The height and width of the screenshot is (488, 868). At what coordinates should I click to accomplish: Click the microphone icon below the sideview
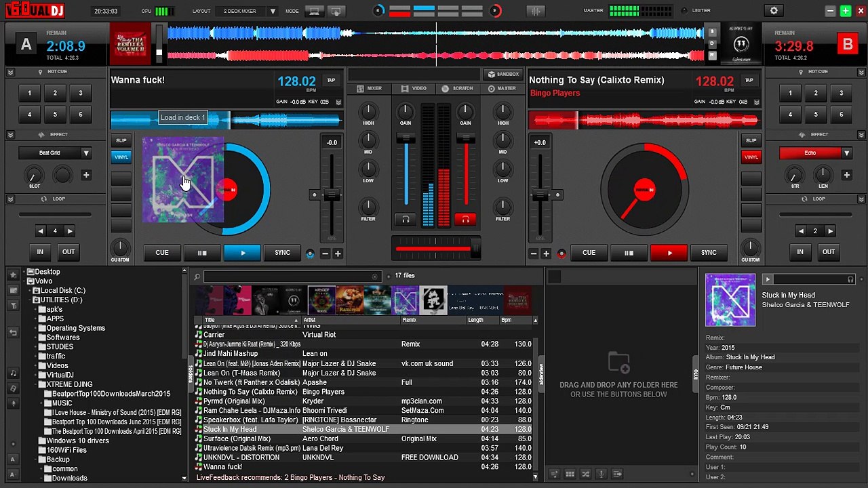pyautogui.click(x=601, y=474)
